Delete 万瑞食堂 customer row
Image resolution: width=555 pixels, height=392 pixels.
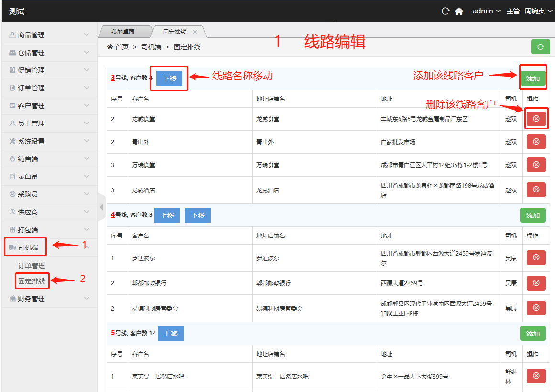pyautogui.click(x=536, y=165)
